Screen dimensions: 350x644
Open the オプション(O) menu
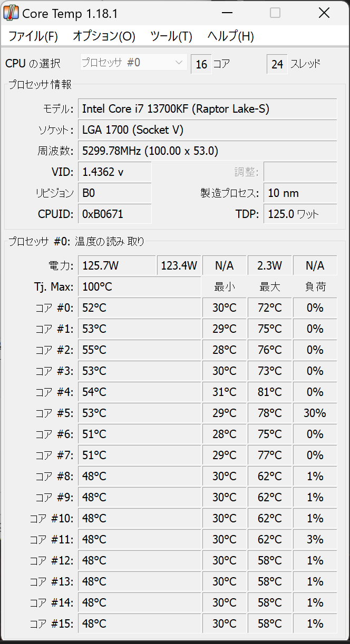[104, 36]
